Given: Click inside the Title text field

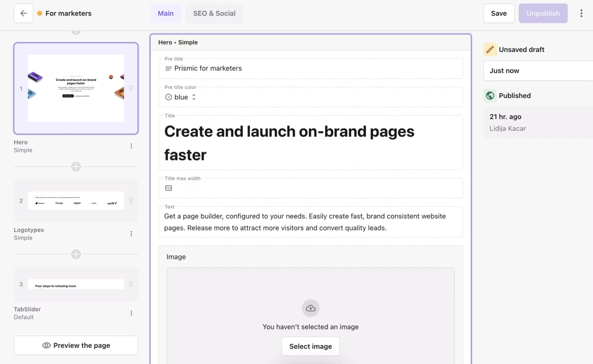Looking at the screenshot, I should [311, 142].
